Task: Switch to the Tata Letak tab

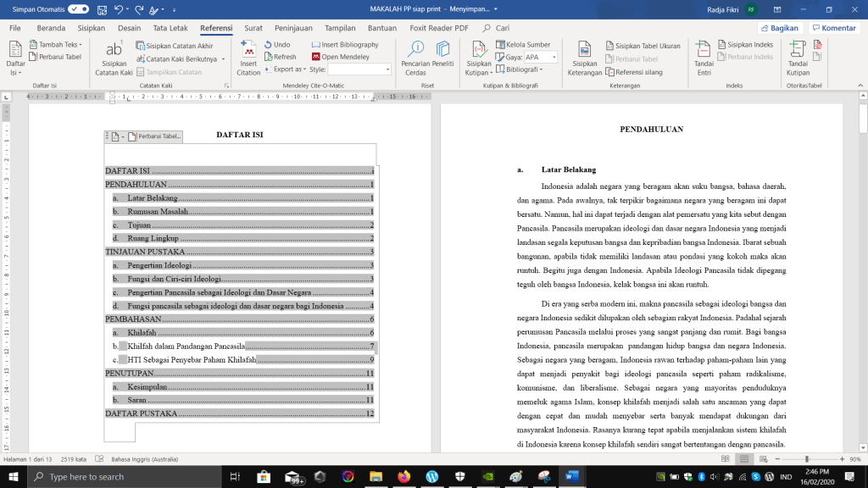Action: 170,28
